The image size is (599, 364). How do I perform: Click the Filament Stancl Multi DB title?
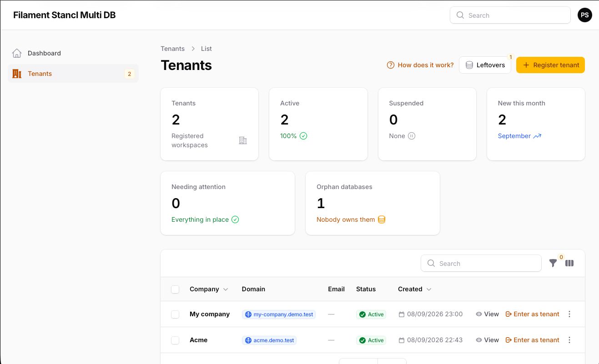tap(65, 15)
